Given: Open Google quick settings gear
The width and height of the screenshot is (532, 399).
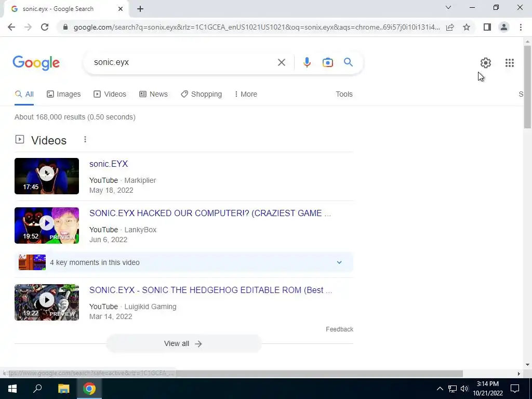Looking at the screenshot, I should (x=486, y=63).
